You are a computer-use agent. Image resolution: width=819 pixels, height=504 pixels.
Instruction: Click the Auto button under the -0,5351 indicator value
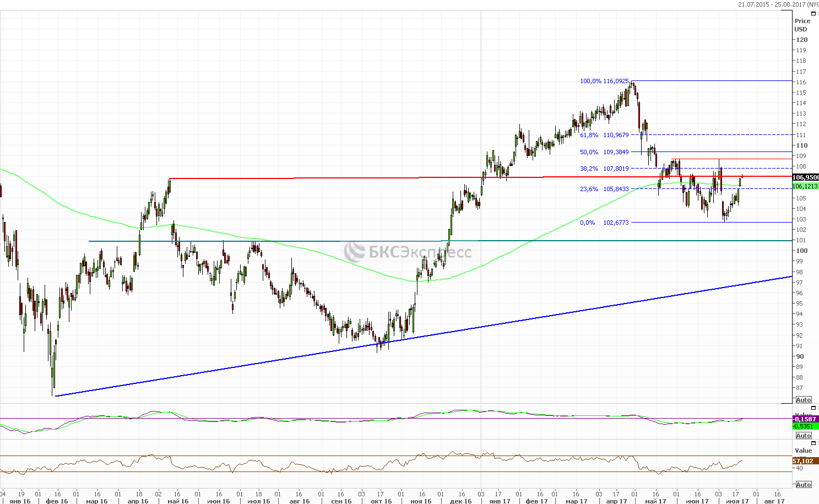tap(804, 436)
